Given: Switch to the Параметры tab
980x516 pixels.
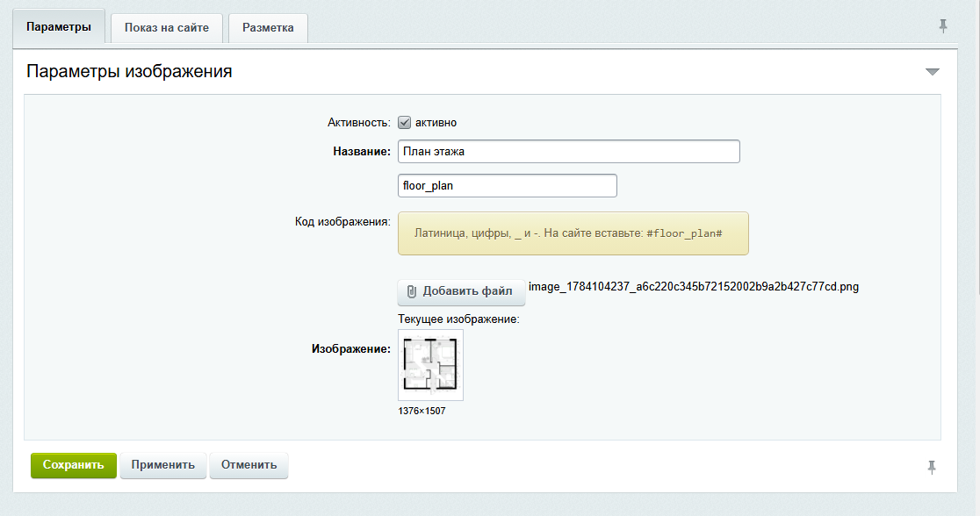Looking at the screenshot, I should [x=59, y=27].
